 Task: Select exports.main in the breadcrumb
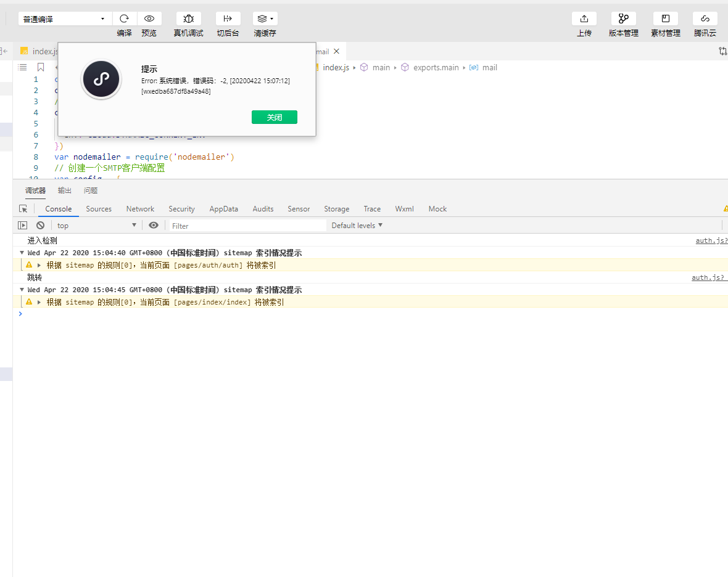tap(436, 68)
